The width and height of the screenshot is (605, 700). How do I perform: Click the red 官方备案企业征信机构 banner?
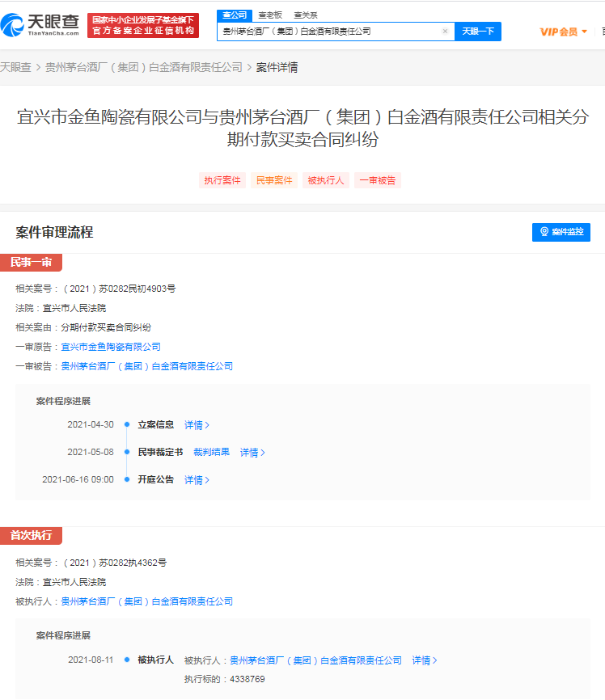pos(143,25)
